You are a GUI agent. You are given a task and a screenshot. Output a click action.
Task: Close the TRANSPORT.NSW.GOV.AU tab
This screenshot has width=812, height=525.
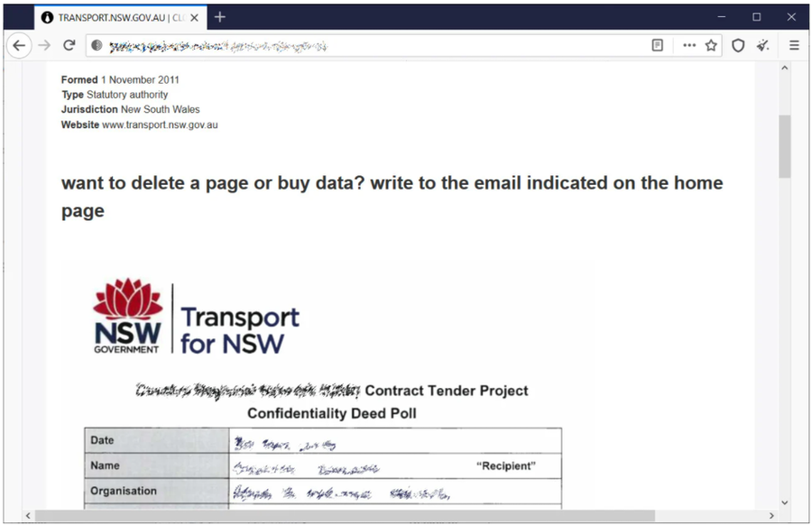click(194, 18)
